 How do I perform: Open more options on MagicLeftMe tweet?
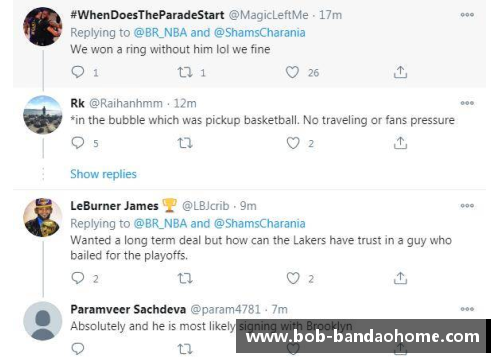[x=467, y=15]
